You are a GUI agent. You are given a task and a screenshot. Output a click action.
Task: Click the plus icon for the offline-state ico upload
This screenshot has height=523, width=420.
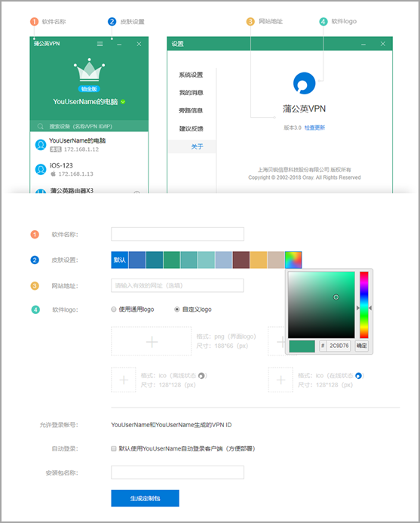[124, 380]
